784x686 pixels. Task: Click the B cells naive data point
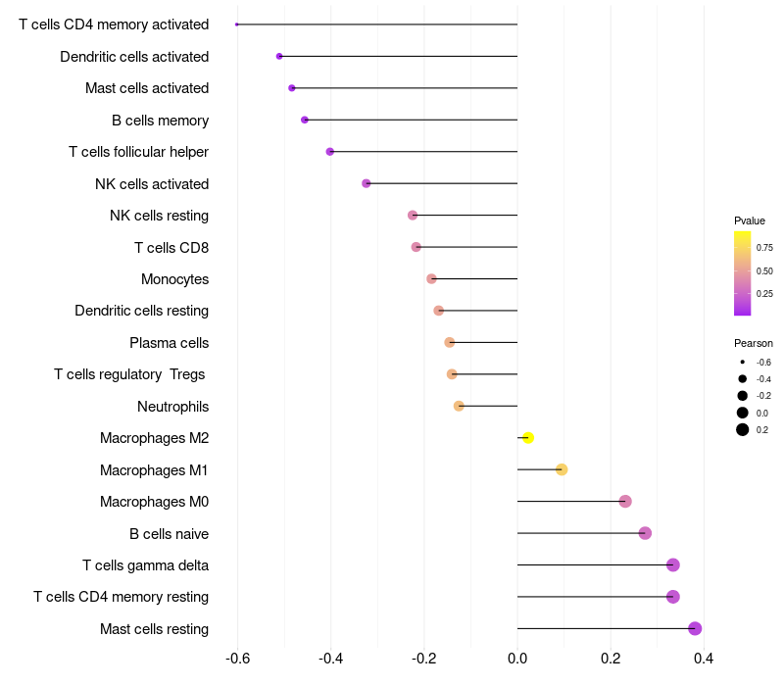(645, 533)
